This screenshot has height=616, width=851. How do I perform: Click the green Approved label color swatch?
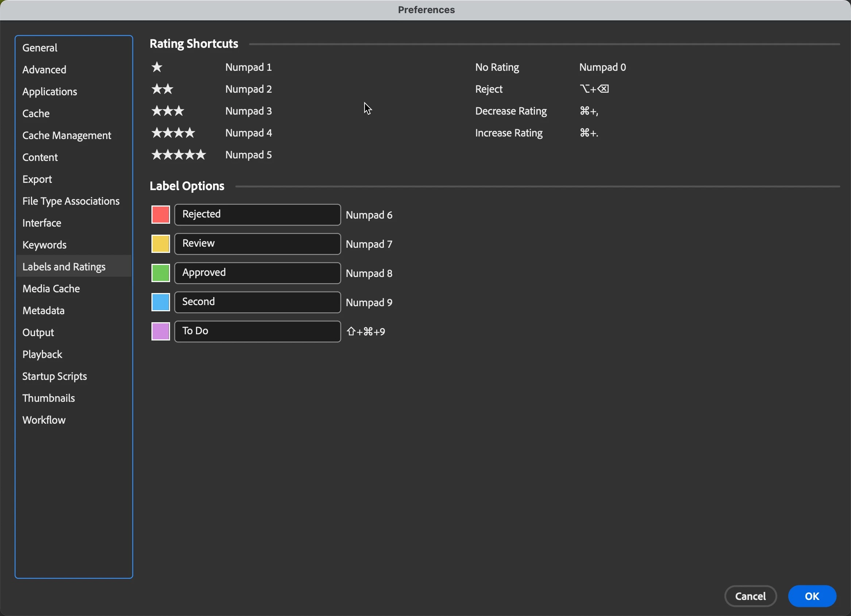coord(160,273)
